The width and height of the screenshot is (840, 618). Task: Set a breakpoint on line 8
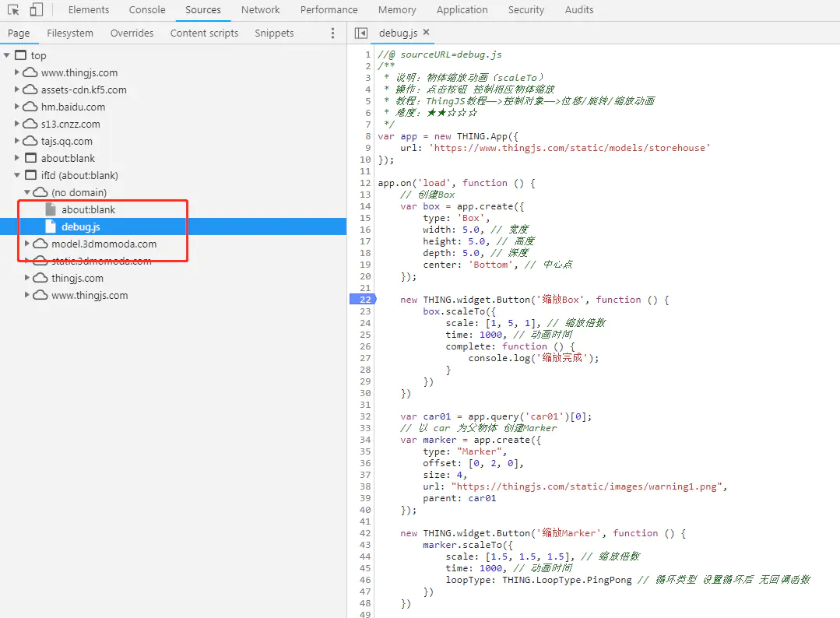(367, 136)
